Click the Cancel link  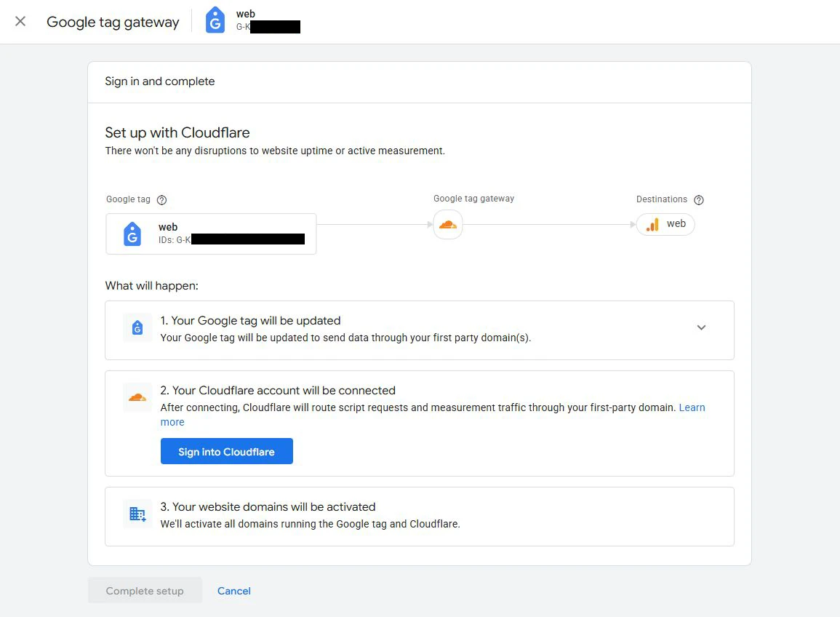point(233,591)
